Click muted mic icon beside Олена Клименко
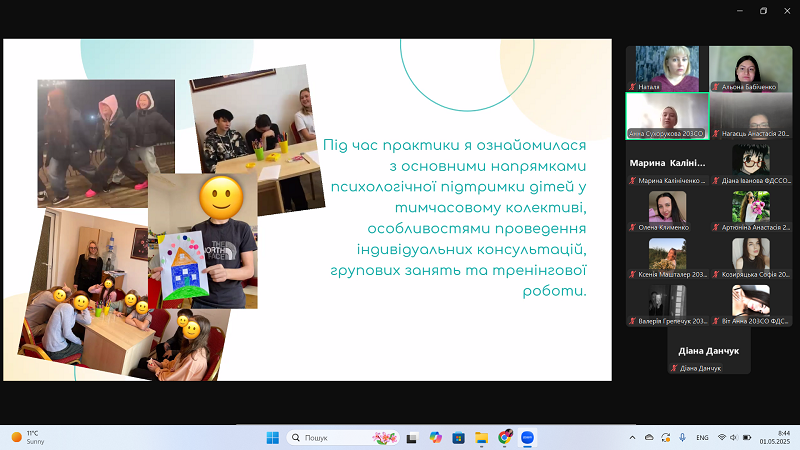Image resolution: width=800 pixels, height=450 pixels. pos(633,228)
